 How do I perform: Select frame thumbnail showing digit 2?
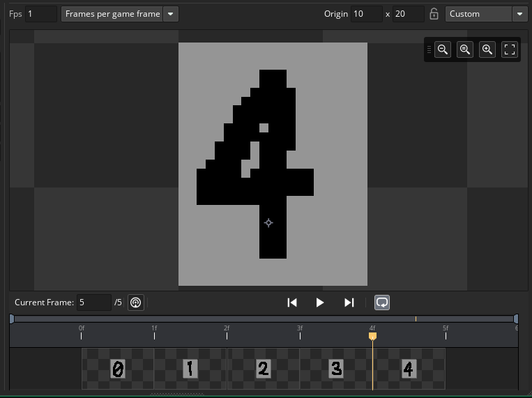click(263, 369)
